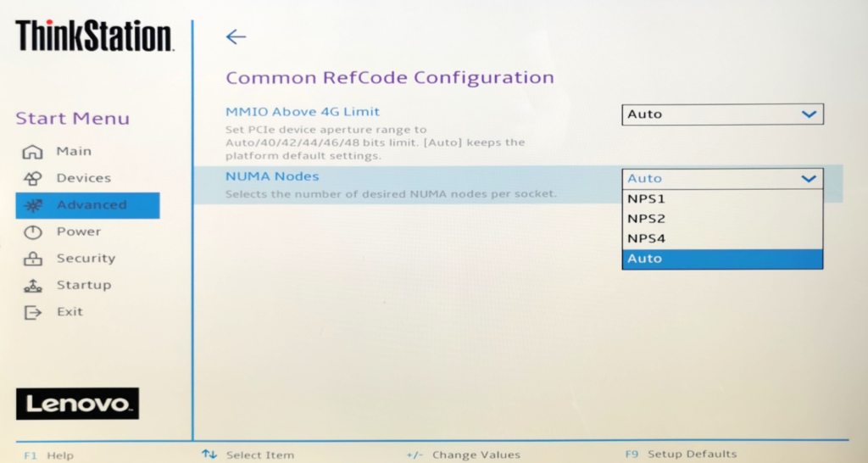Choose highlighted Auto in NUMA list
The image size is (868, 463).
tap(722, 259)
